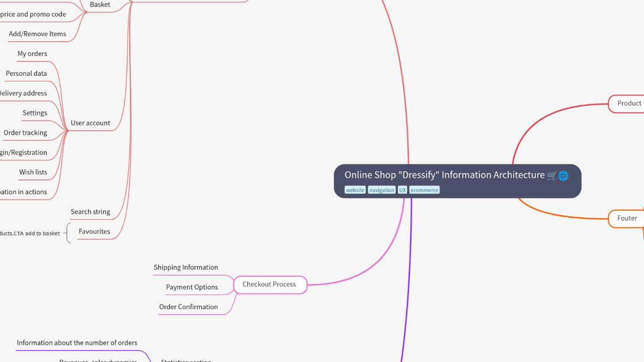Viewport: 644px width, 362px height.
Task: Select the shopping cart emoji in title
Action: (x=552, y=175)
